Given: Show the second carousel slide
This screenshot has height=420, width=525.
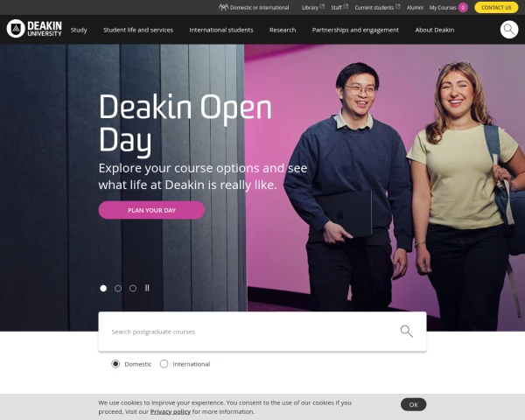Looking at the screenshot, I should [118, 288].
